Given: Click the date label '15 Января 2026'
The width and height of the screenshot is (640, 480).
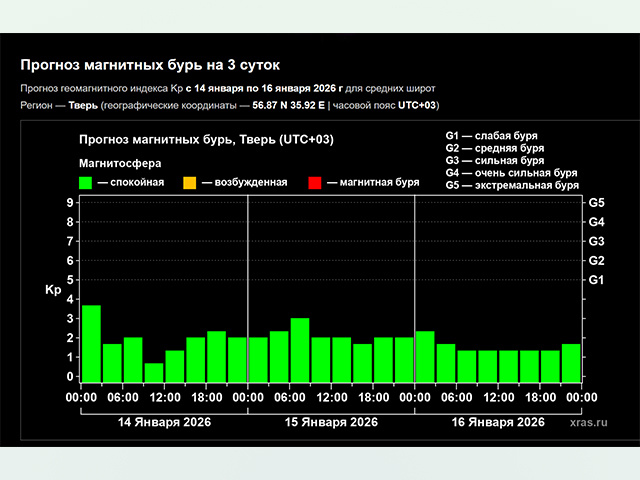Looking at the screenshot, I should point(331,422).
